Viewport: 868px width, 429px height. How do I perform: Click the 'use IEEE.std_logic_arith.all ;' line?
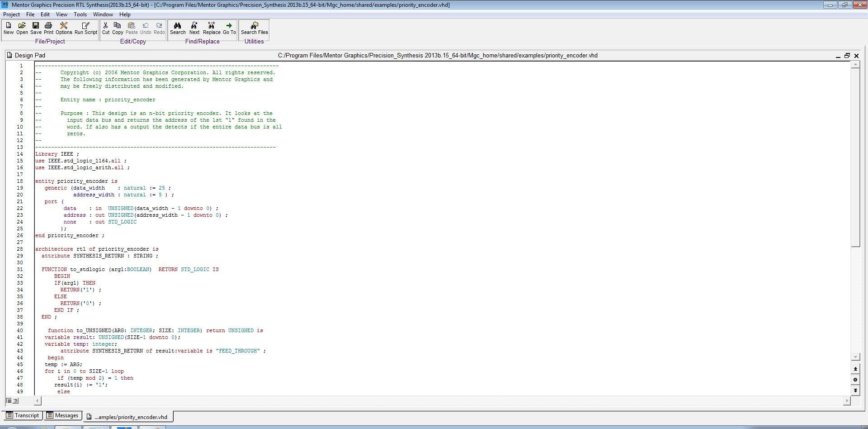(82, 167)
